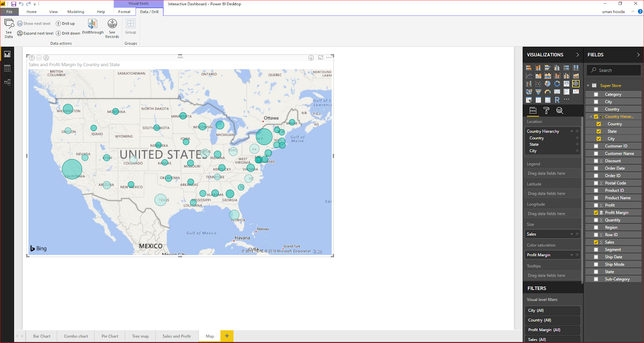Click the See Records button
The image size is (644, 343).
(x=112, y=28)
